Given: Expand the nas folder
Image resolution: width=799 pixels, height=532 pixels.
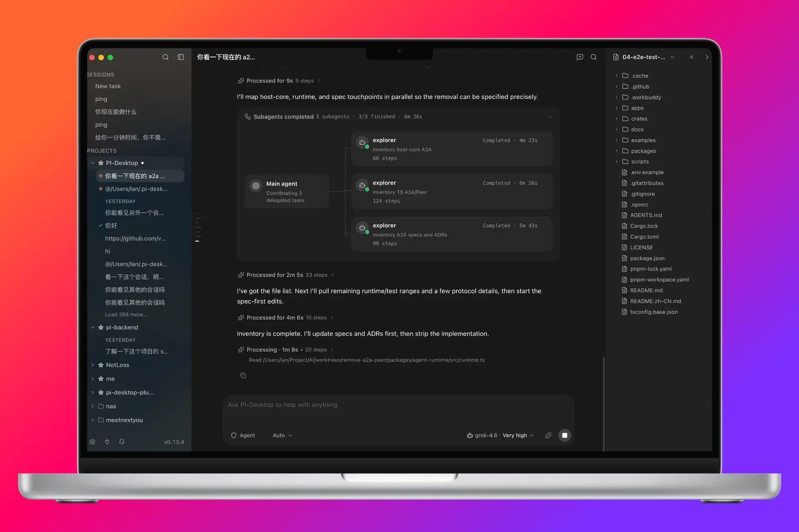Looking at the screenshot, I should [x=92, y=406].
